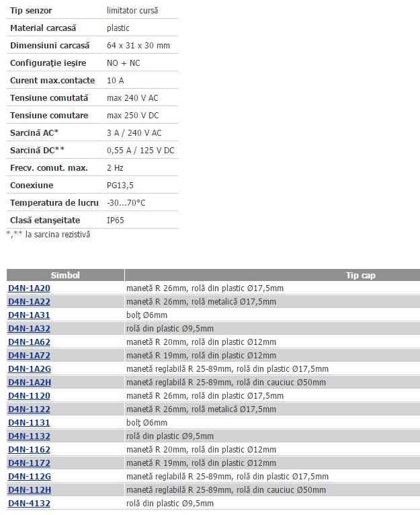Go to the D4N-1172 product page

click(29, 463)
